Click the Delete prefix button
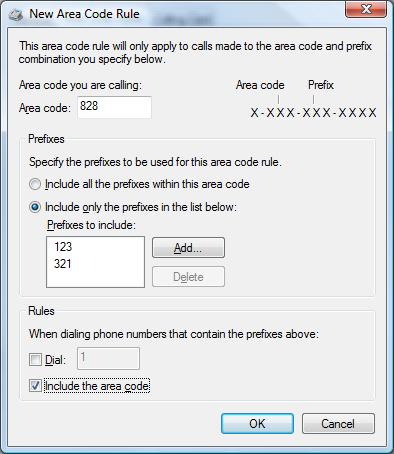This screenshot has height=454, width=394. coord(188,277)
